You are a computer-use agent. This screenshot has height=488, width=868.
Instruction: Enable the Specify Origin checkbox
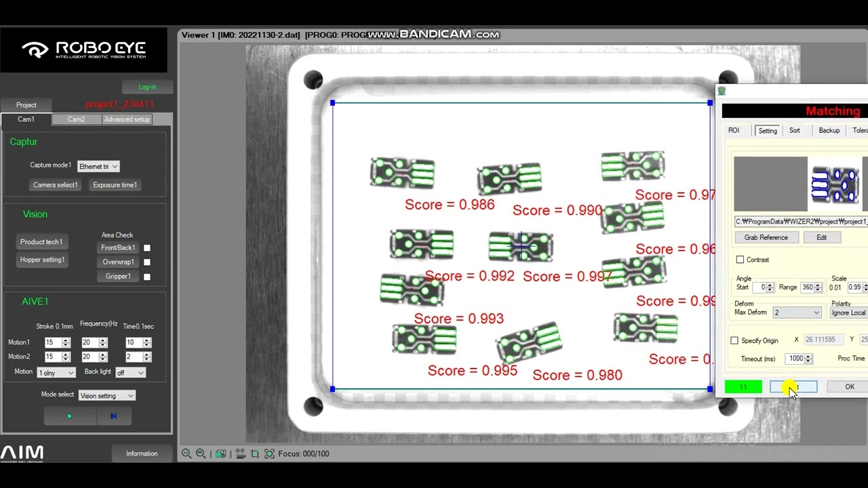(734, 341)
